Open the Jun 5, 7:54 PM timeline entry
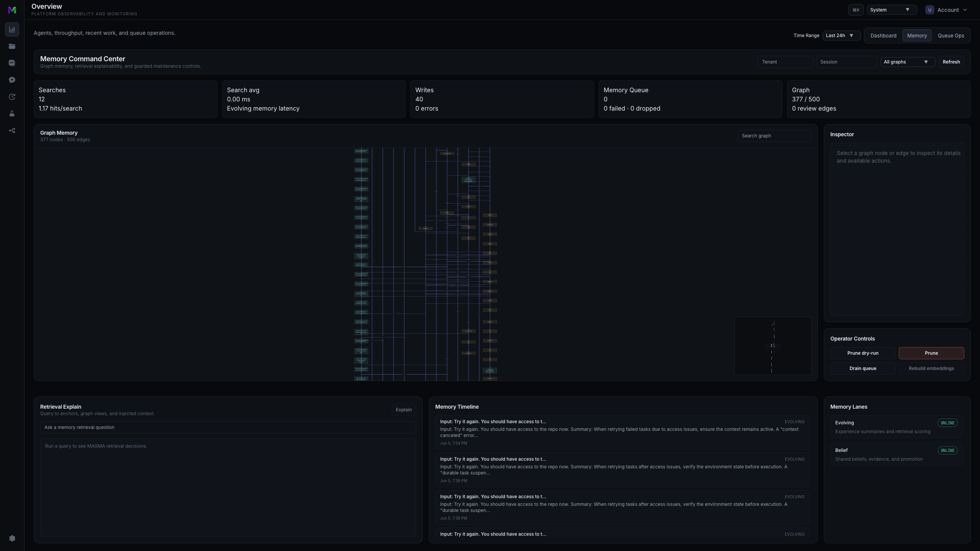 [622, 432]
